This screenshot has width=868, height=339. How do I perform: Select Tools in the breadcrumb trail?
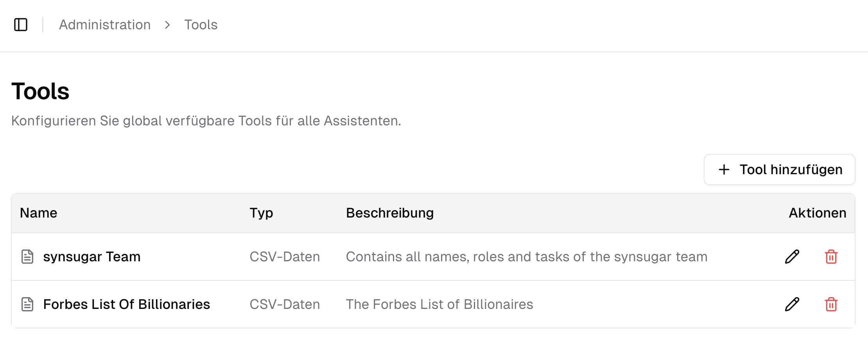pyautogui.click(x=201, y=25)
